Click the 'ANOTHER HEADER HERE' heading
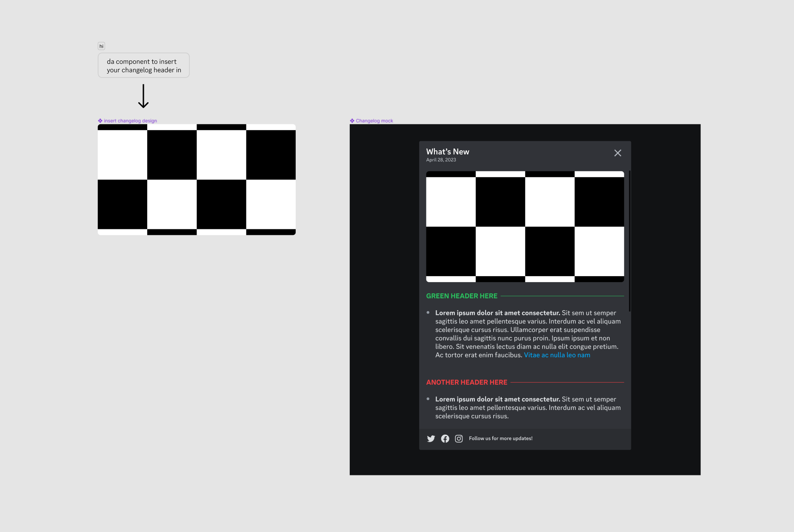Screen dimensions: 794x532 click(x=467, y=382)
